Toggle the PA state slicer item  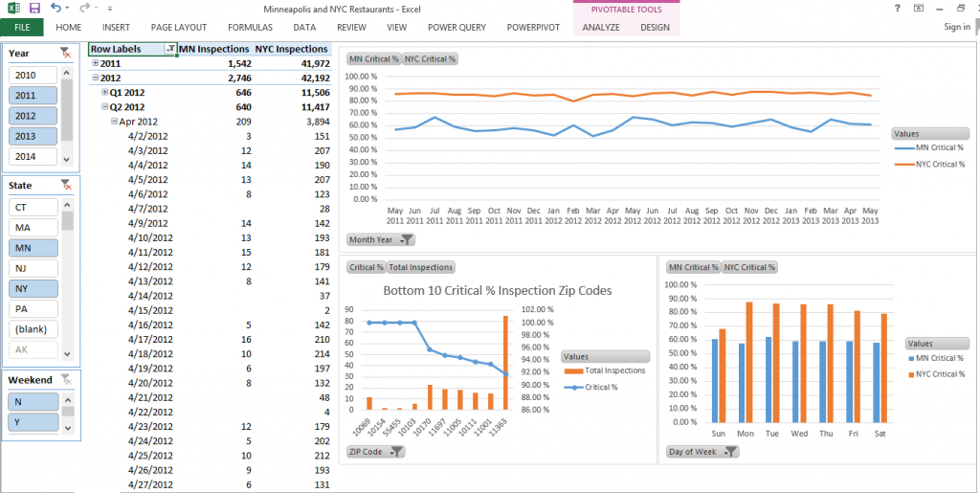click(x=33, y=308)
